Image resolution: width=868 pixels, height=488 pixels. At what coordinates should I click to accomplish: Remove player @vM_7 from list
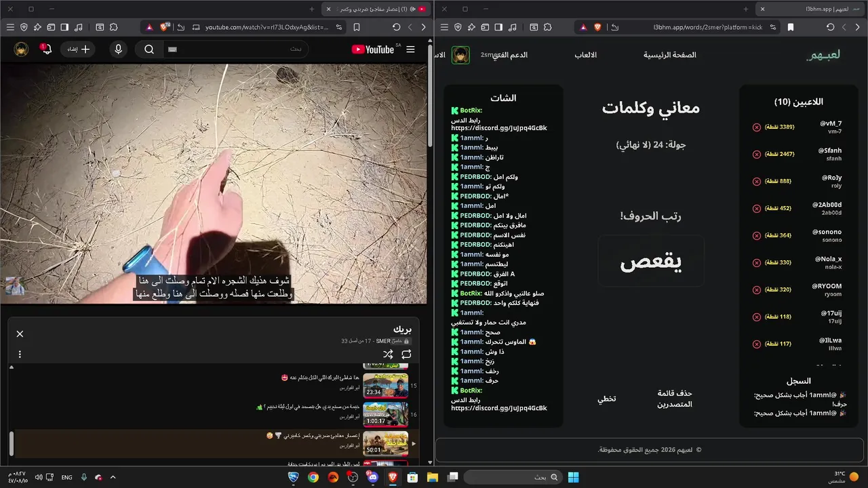(757, 127)
